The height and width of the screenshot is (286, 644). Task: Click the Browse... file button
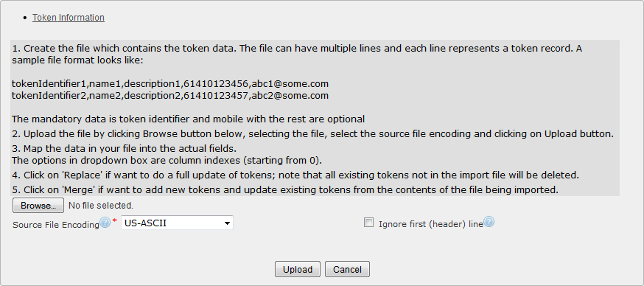click(38, 206)
